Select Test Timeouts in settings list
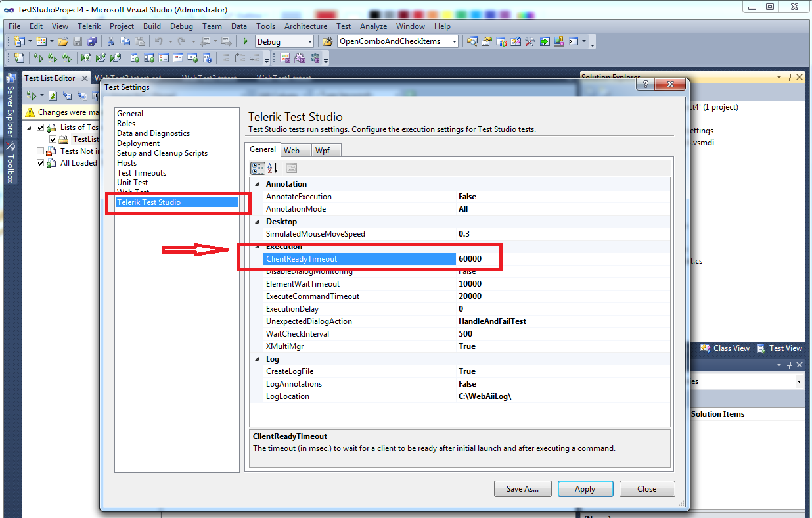Screen dimensions: 812x518 tap(141, 173)
